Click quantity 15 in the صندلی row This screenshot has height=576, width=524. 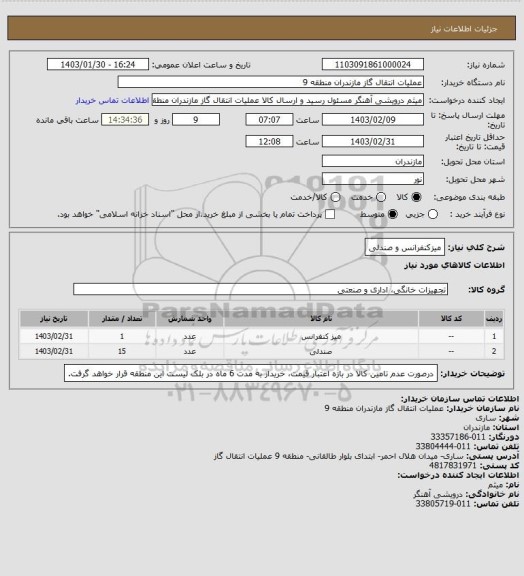coord(122,351)
